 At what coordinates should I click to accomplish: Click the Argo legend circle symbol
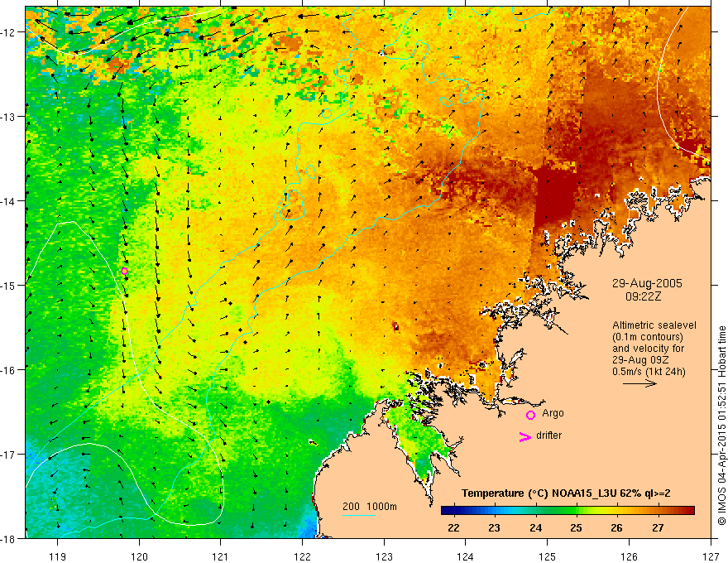tap(530, 415)
